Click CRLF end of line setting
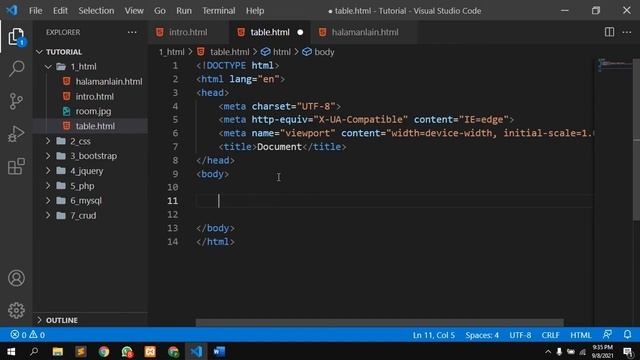The image size is (640, 360). point(550,335)
